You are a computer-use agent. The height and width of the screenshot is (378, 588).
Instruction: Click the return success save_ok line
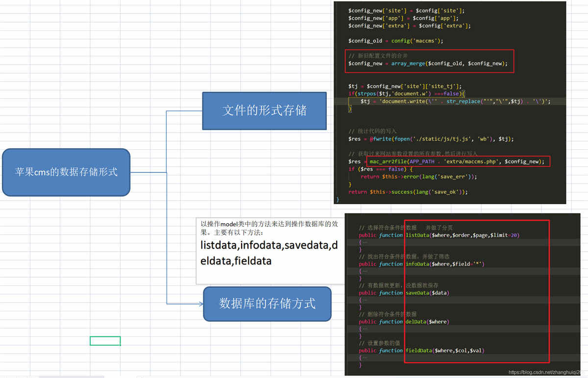(x=408, y=192)
